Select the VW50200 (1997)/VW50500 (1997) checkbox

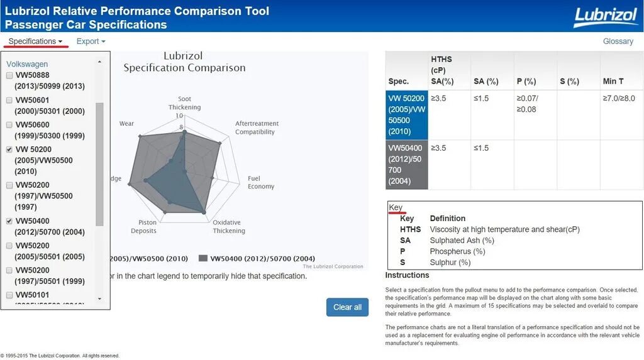coord(9,185)
